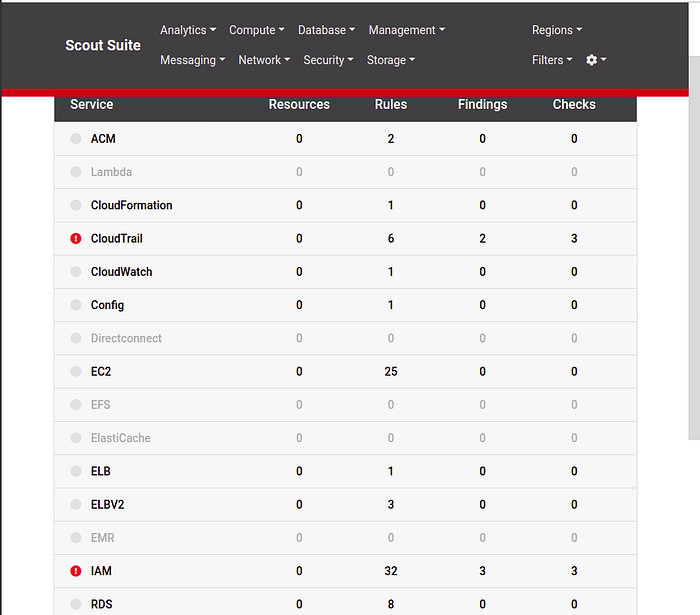
Task: Click the Findings column header
Action: coord(483,104)
